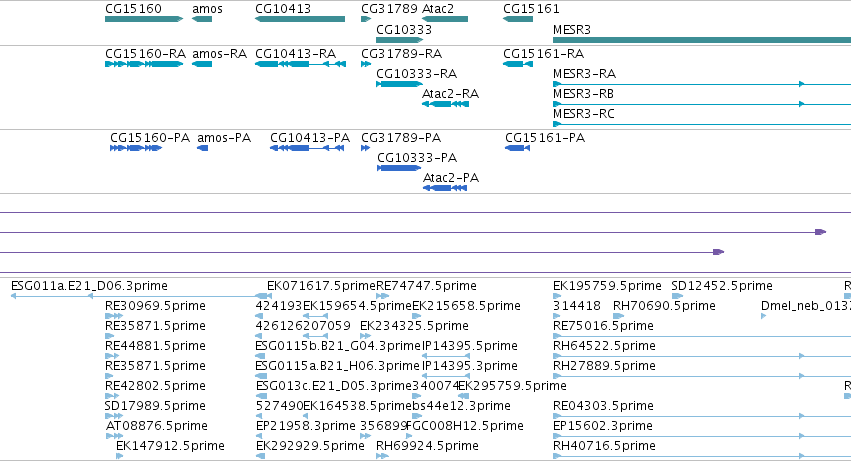This screenshot has height=461, width=851.
Task: Select the EP21958.3prime EST label
Action: [x=306, y=426]
